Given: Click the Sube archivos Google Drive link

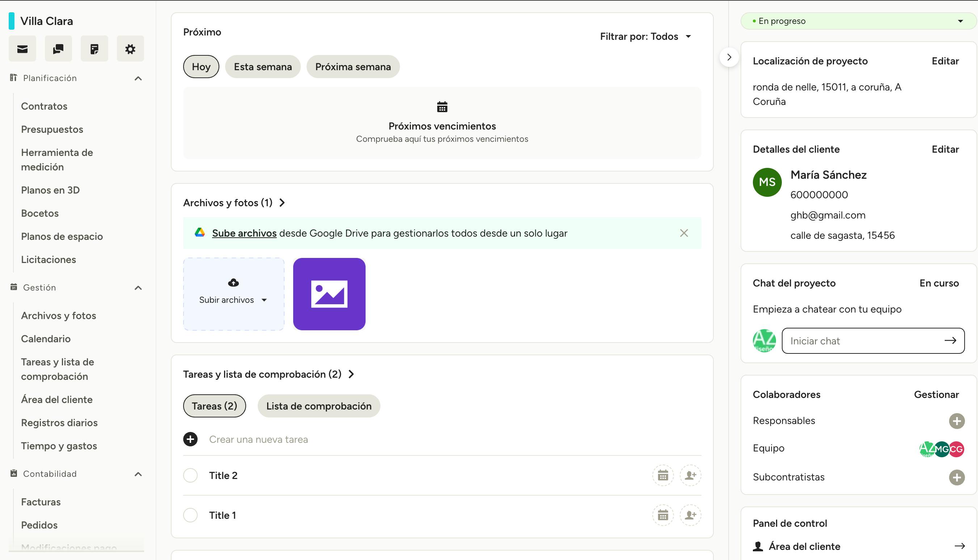Looking at the screenshot, I should pos(244,233).
